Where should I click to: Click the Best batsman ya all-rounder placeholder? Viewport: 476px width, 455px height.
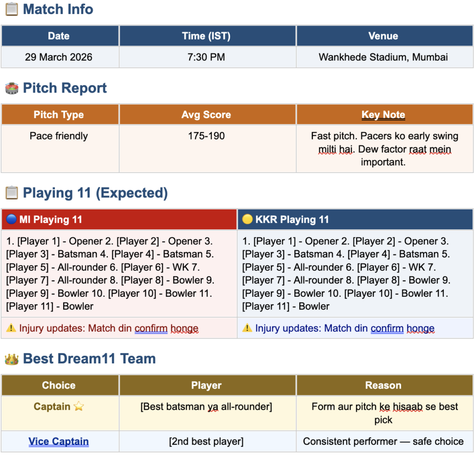pyautogui.click(x=206, y=407)
